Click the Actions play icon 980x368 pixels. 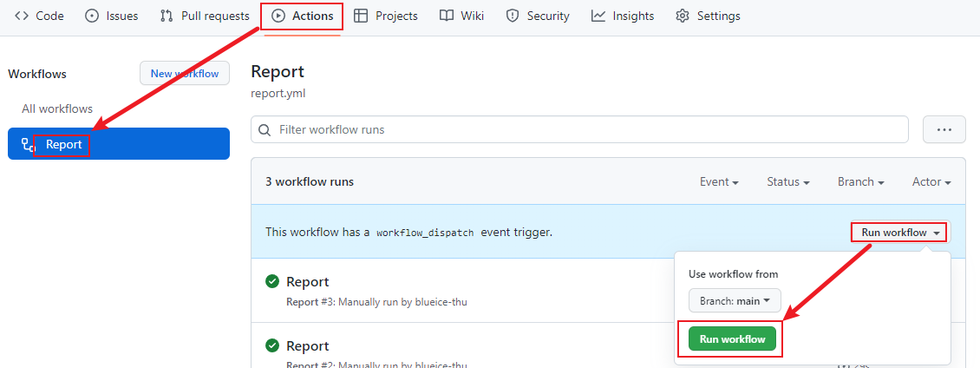(x=278, y=16)
